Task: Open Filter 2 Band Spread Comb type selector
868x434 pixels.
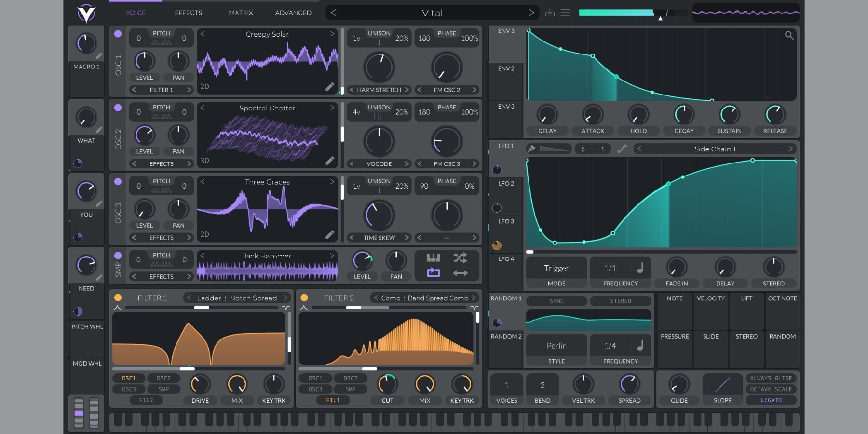Action: pos(424,298)
